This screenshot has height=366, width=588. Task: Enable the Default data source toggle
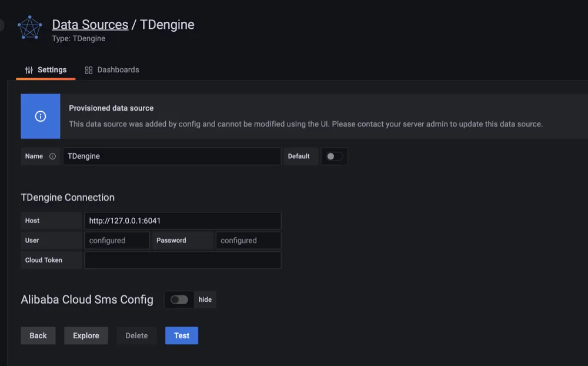(x=334, y=156)
